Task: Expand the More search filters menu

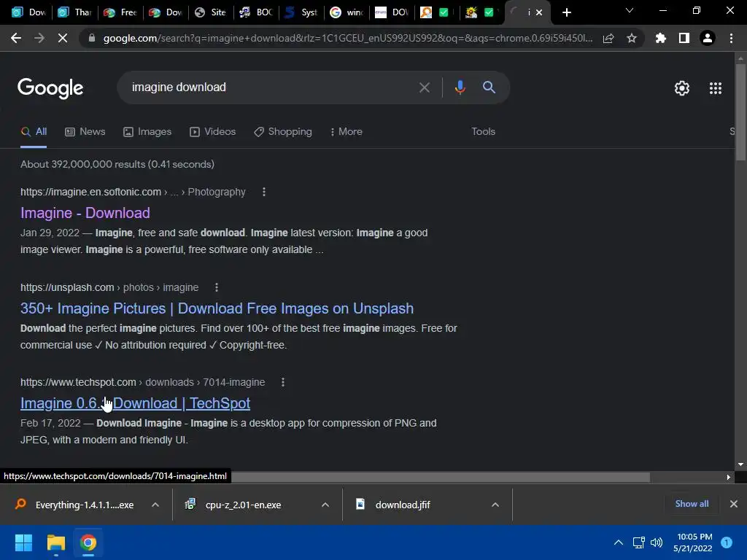Action: tap(347, 132)
